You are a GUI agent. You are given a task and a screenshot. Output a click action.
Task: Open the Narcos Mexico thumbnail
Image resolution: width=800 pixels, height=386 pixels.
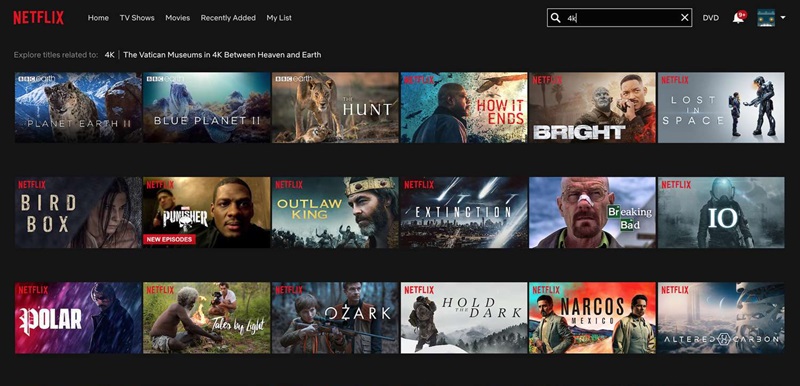(x=592, y=318)
